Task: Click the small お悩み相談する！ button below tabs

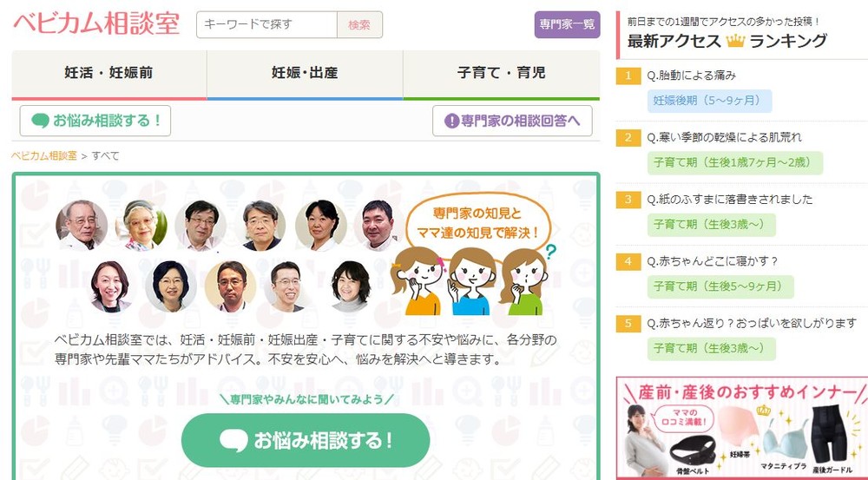Action: 95,121
